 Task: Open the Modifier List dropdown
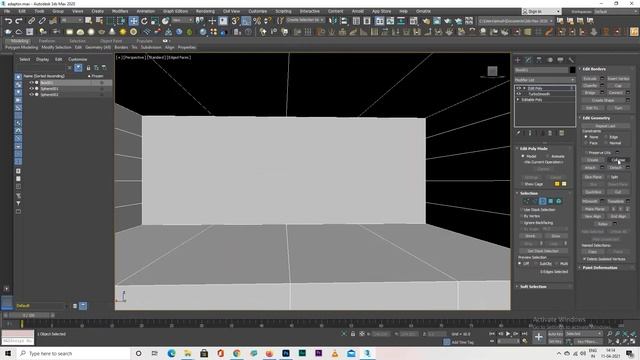[x=544, y=80]
